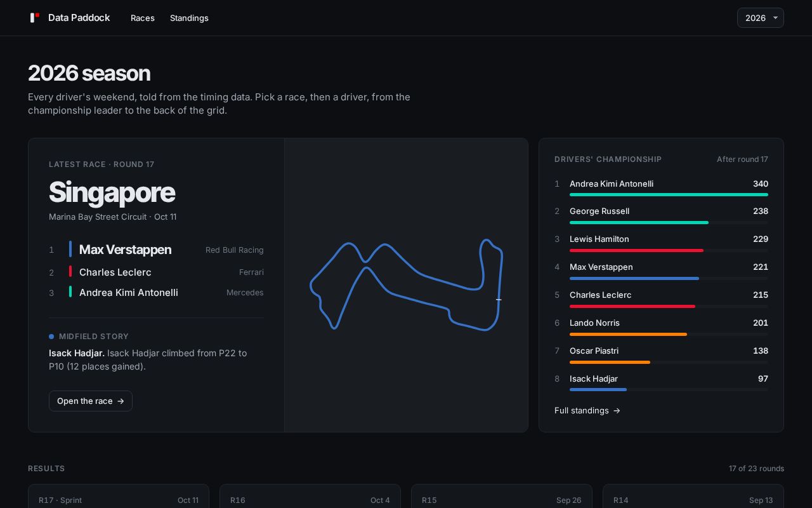Open the R17 Sprint result card

pyautogui.click(x=119, y=497)
